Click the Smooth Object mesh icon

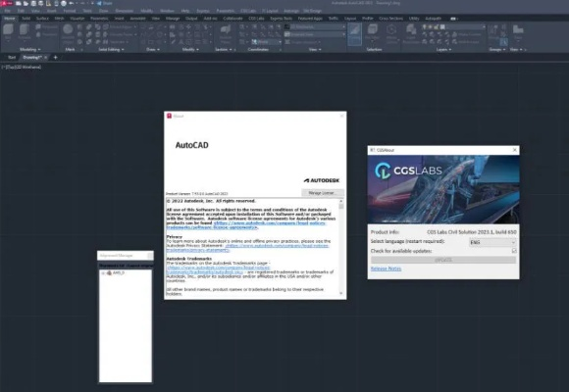pyautogui.click(x=68, y=32)
